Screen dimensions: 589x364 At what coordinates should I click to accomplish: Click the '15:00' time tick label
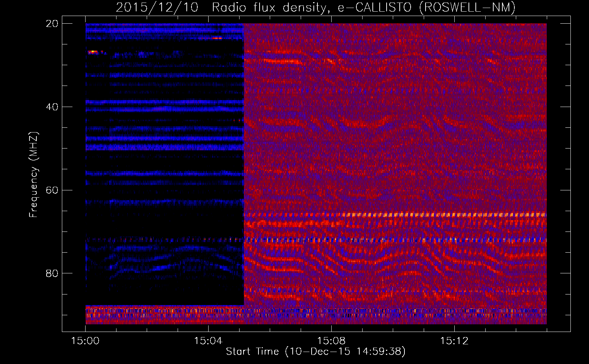tap(85, 341)
